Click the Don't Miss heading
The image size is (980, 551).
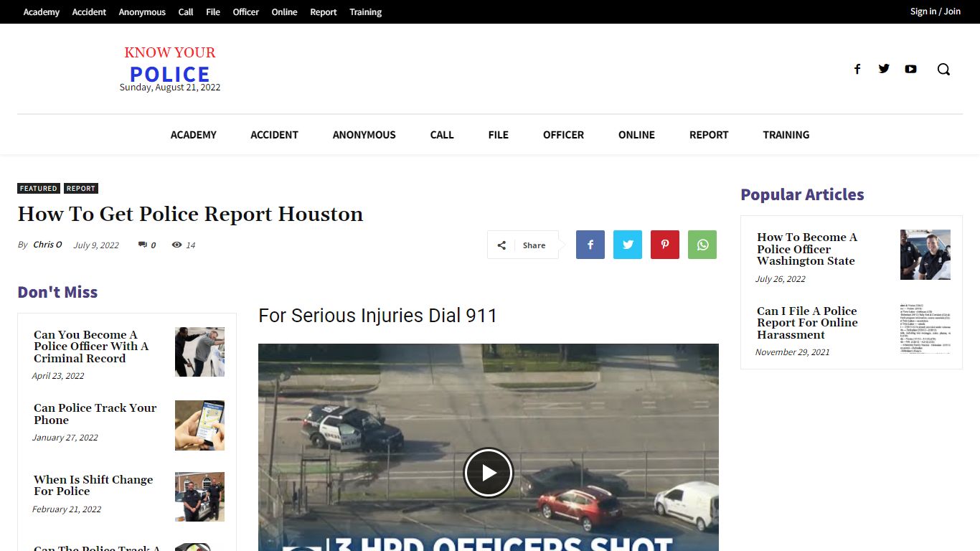(57, 292)
